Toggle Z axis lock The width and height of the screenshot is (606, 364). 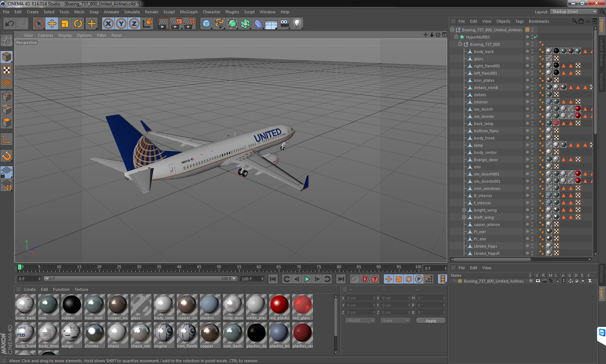click(x=134, y=24)
